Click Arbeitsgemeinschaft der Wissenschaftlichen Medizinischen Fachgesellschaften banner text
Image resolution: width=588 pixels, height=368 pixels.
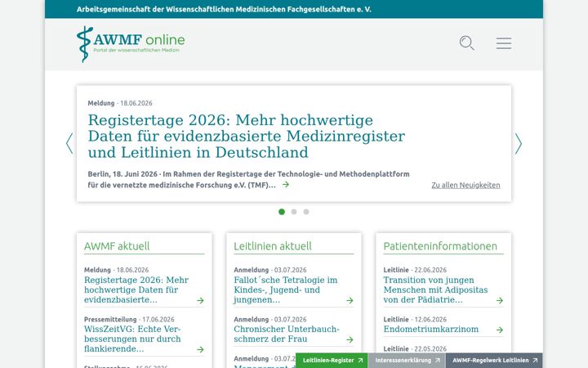click(x=224, y=9)
